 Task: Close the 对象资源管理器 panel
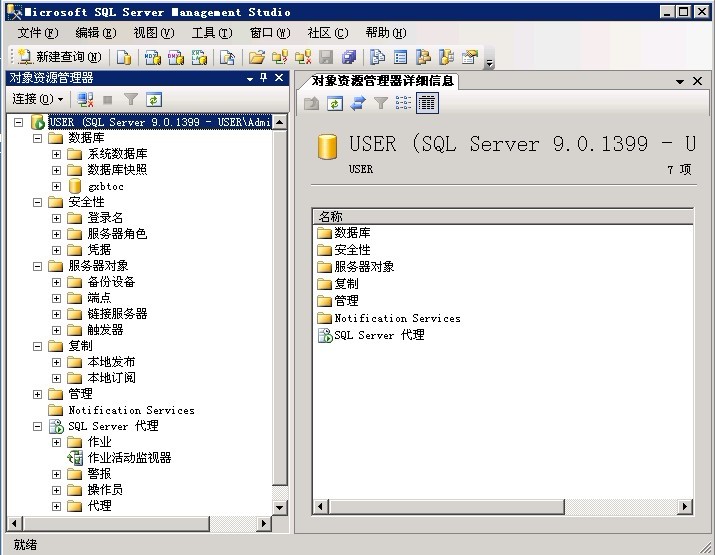(x=279, y=78)
